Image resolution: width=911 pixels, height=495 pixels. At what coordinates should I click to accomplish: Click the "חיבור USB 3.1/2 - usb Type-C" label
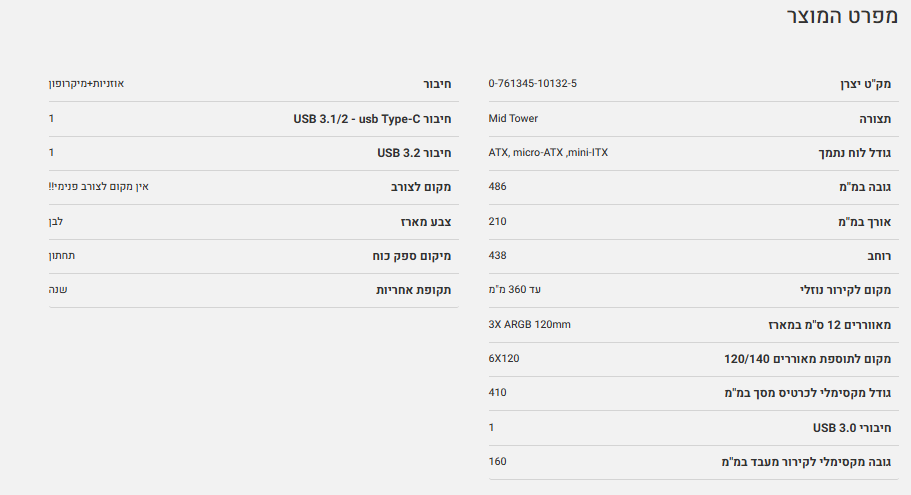pyautogui.click(x=372, y=119)
